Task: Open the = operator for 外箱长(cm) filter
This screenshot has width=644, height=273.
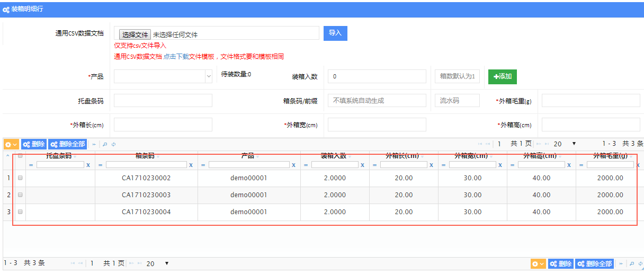Action: (x=374, y=165)
